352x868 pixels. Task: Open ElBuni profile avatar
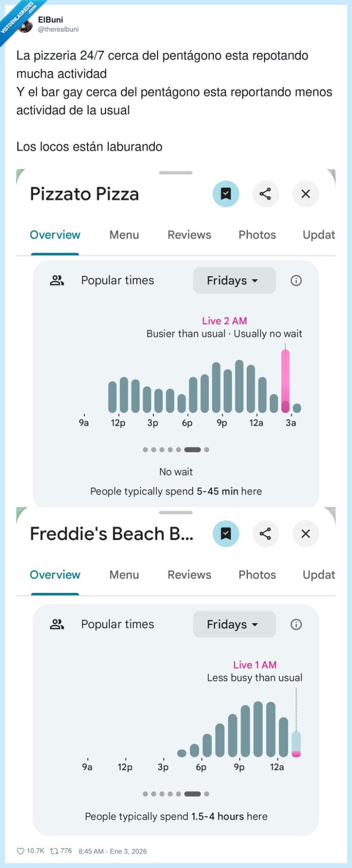25,25
